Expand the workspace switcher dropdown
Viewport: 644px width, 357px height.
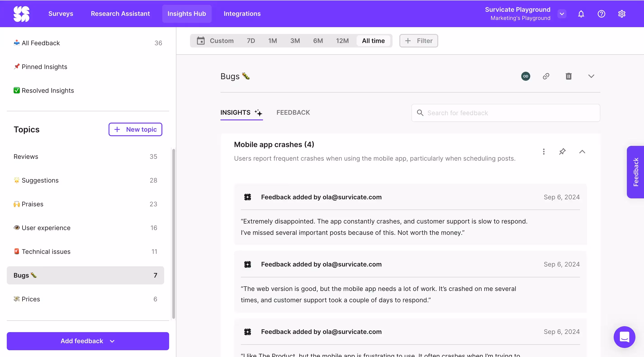[562, 14]
